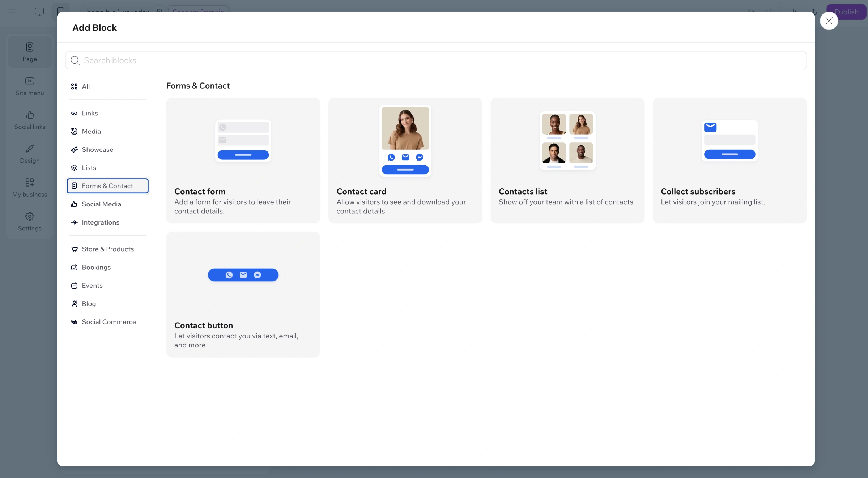Screen dimensions: 868x478
Task: Open the Social links panel
Action: [30, 120]
